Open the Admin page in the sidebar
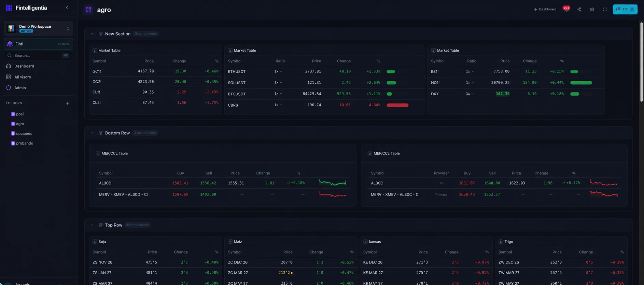The height and width of the screenshot is (285, 644). 39,88
